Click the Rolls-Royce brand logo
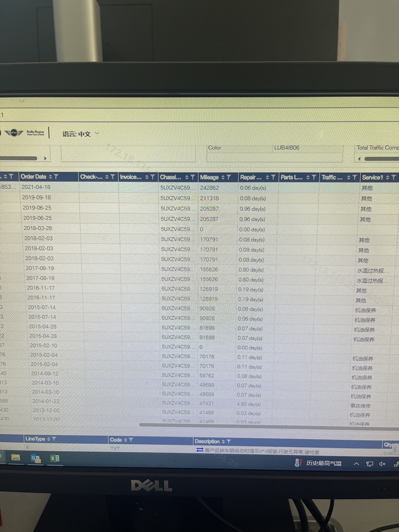 click(x=35, y=133)
